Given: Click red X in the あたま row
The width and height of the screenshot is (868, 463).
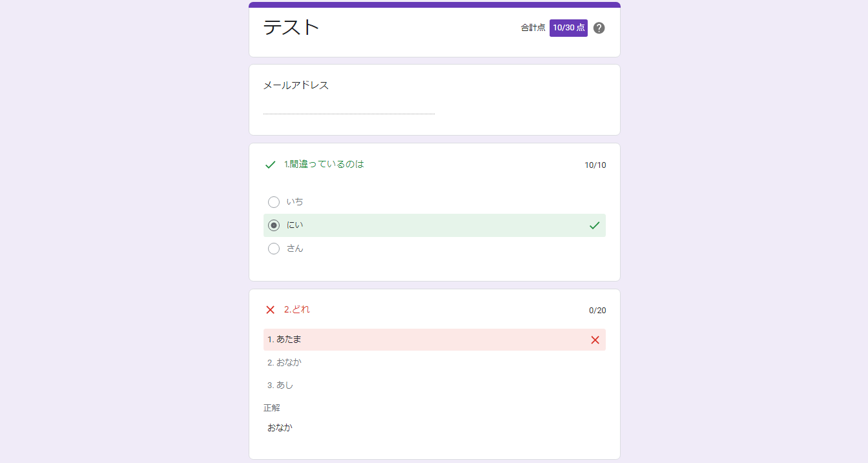Looking at the screenshot, I should (x=595, y=340).
